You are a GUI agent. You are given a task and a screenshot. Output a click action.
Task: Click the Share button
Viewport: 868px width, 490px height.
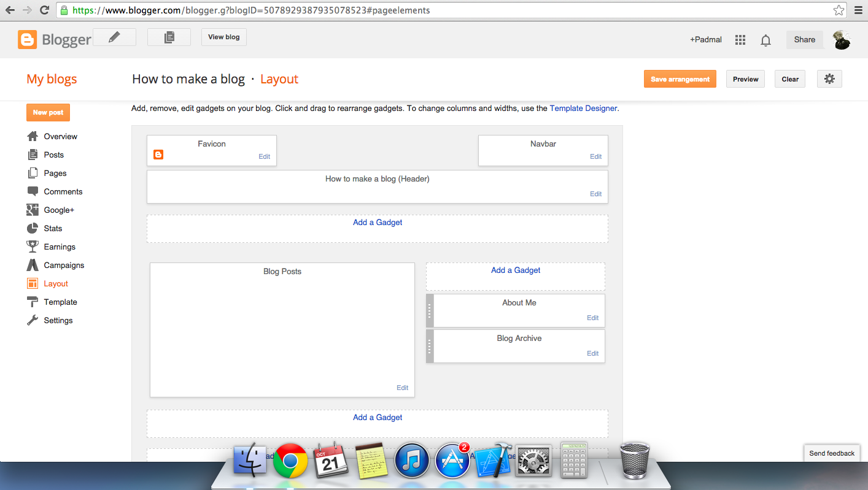805,40
